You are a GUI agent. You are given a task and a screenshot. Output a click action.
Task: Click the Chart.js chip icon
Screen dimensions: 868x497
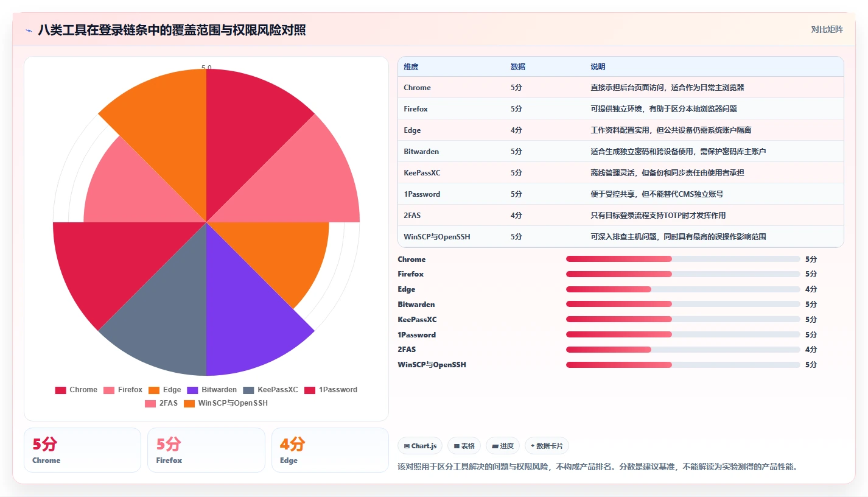click(407, 446)
